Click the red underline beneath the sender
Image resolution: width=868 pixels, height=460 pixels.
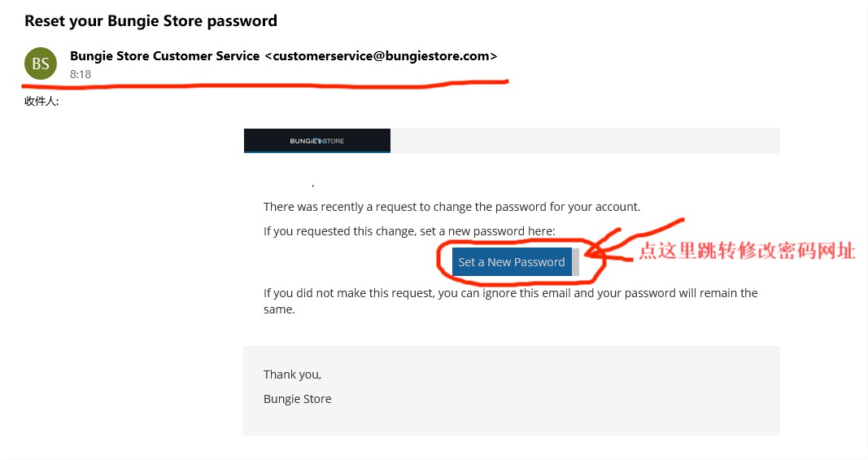[264, 85]
